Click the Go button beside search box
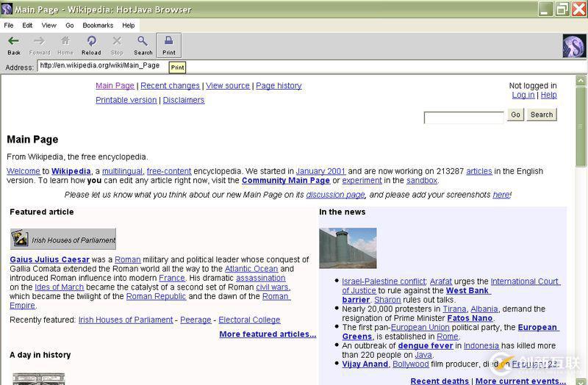The image size is (588, 385). (x=516, y=115)
